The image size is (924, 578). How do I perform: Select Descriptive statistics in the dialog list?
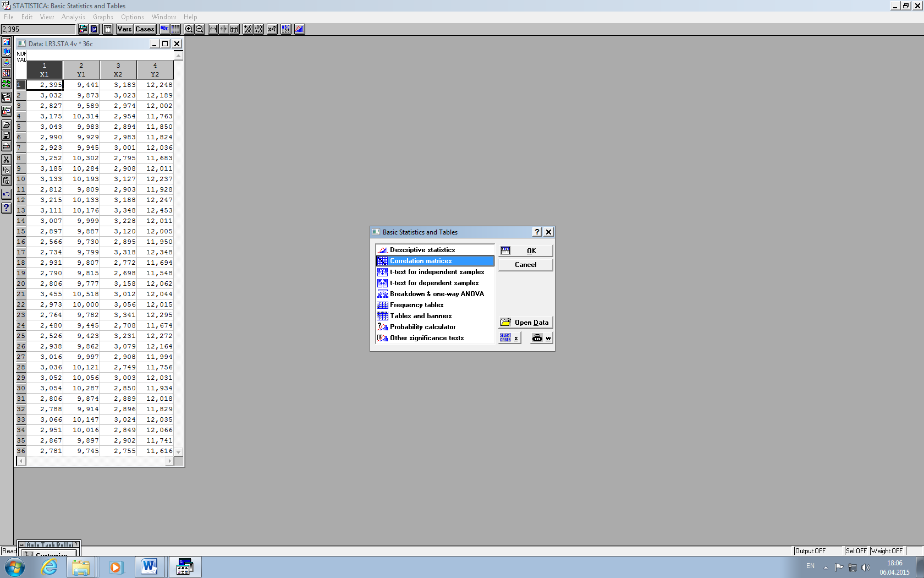point(435,250)
